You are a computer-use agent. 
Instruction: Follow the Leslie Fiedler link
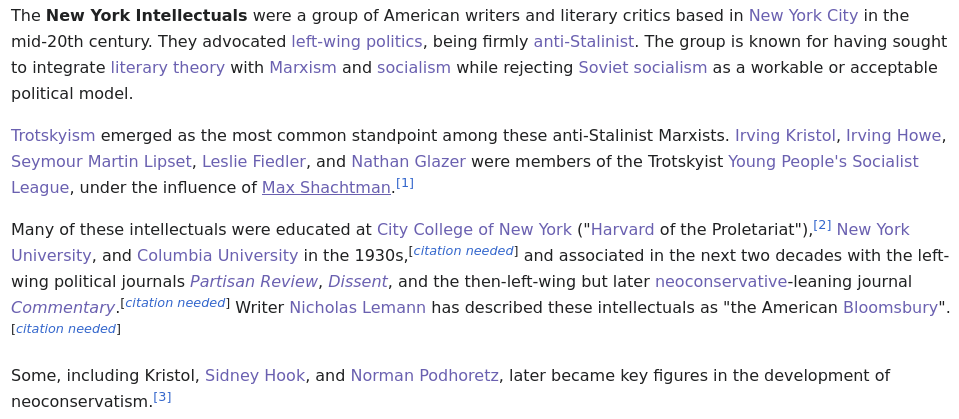[x=254, y=162]
